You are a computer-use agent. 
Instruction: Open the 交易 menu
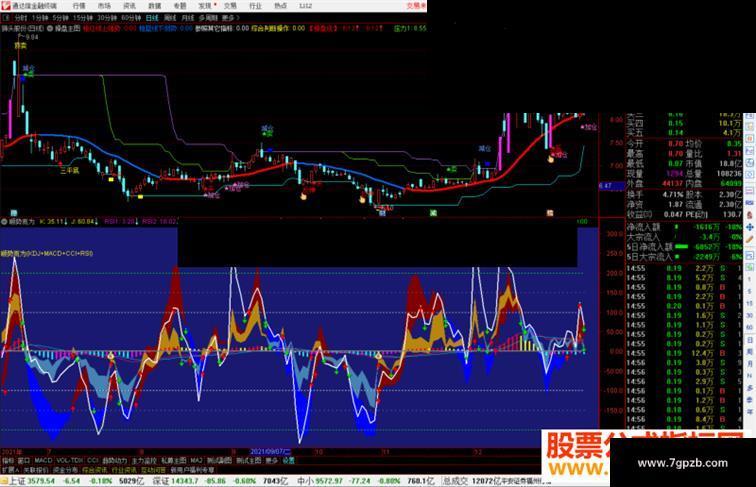(230, 6)
